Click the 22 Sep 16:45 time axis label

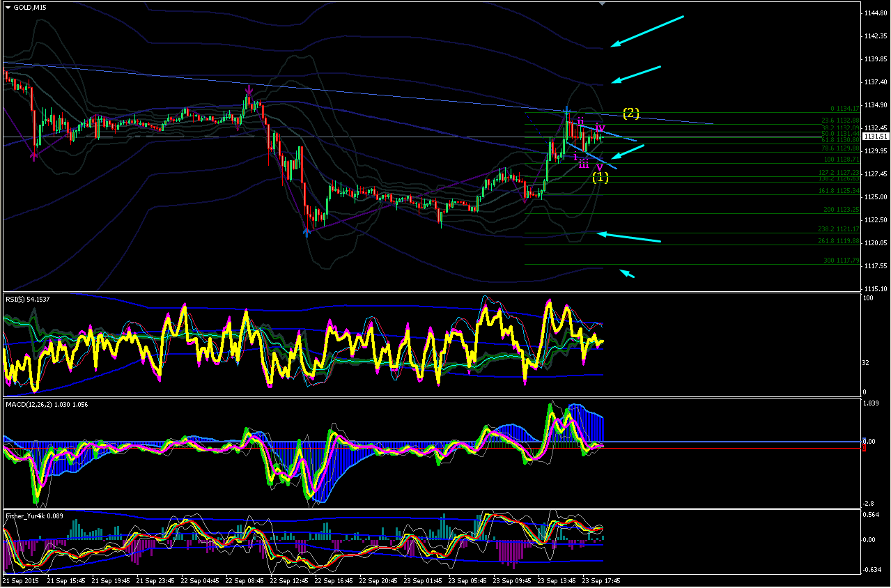tap(332, 580)
